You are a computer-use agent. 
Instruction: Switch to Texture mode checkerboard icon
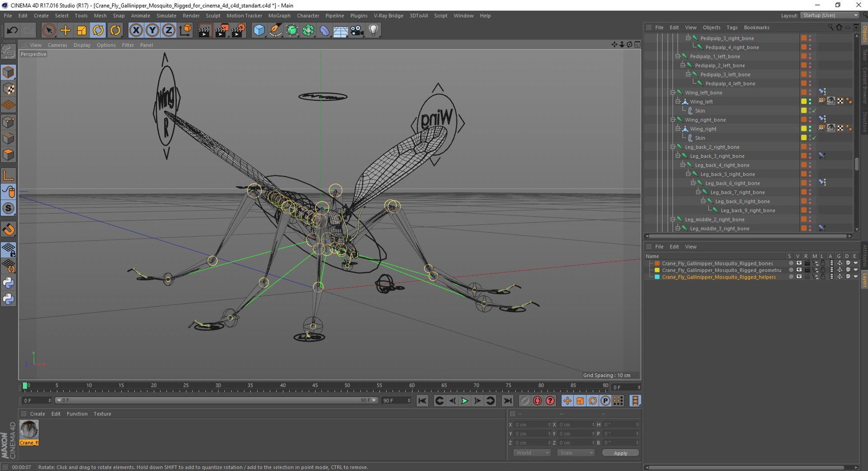[x=8, y=89]
